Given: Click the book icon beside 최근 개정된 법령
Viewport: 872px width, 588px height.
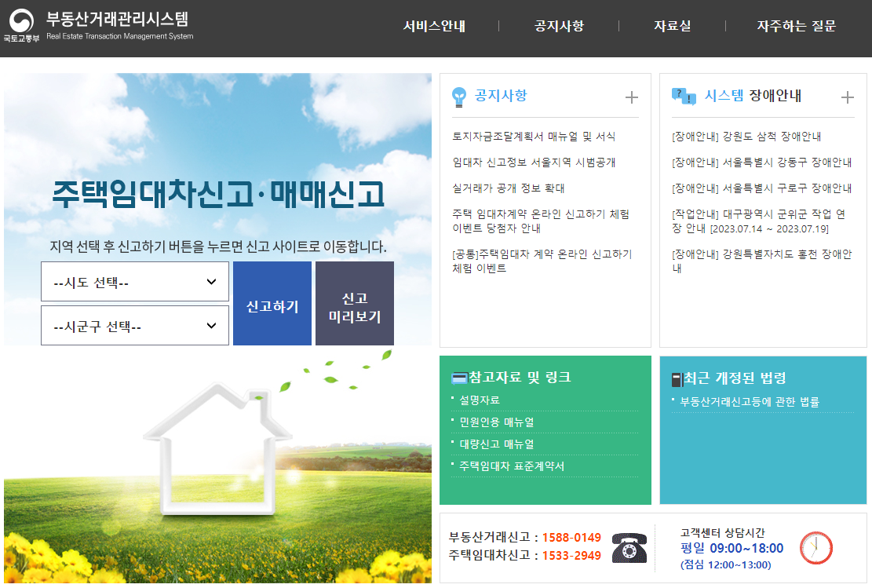Looking at the screenshot, I should [677, 379].
